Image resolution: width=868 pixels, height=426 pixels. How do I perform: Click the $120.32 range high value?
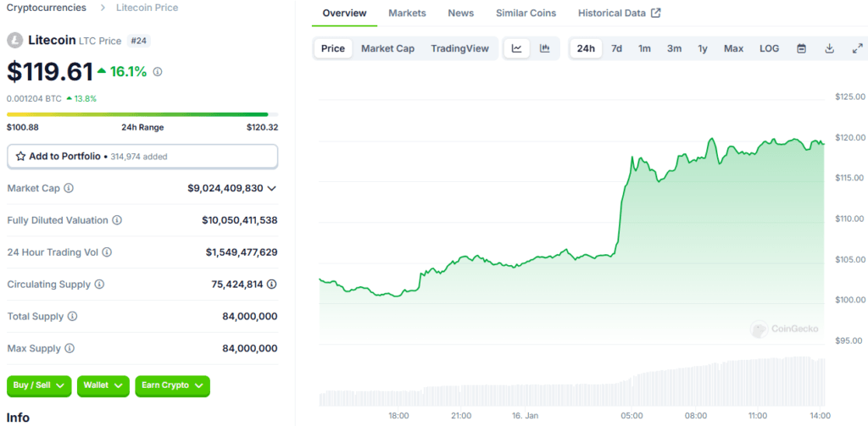point(263,127)
